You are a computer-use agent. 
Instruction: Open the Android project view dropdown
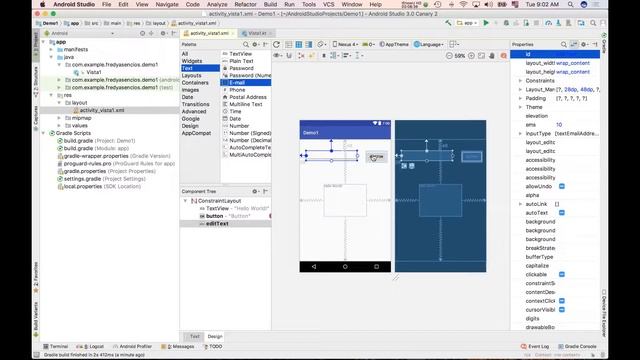[x=79, y=33]
